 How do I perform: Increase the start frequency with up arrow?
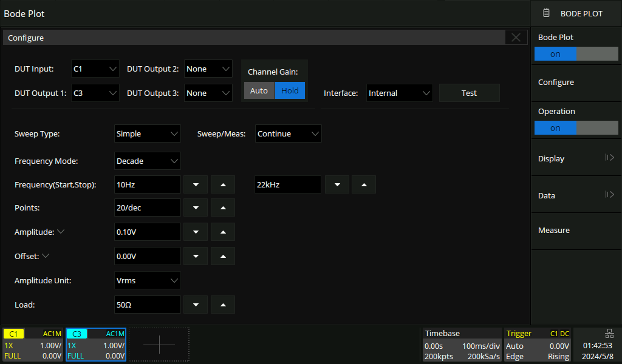coord(223,184)
